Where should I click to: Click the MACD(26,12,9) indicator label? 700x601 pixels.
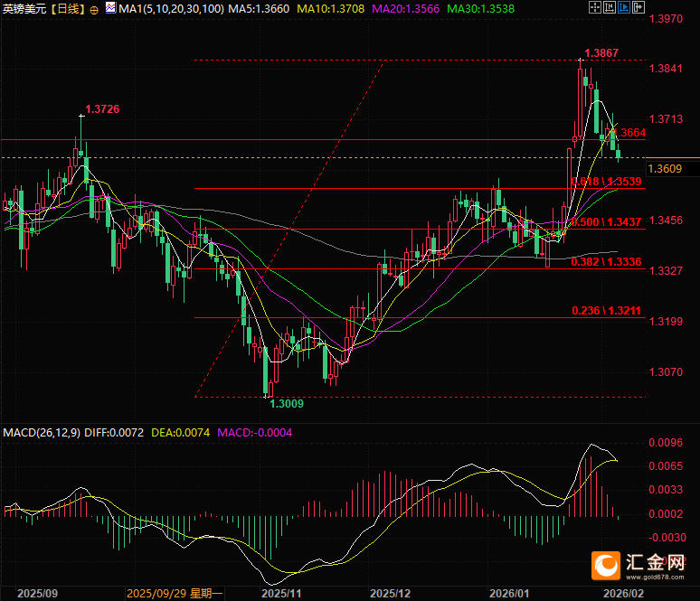click(42, 432)
